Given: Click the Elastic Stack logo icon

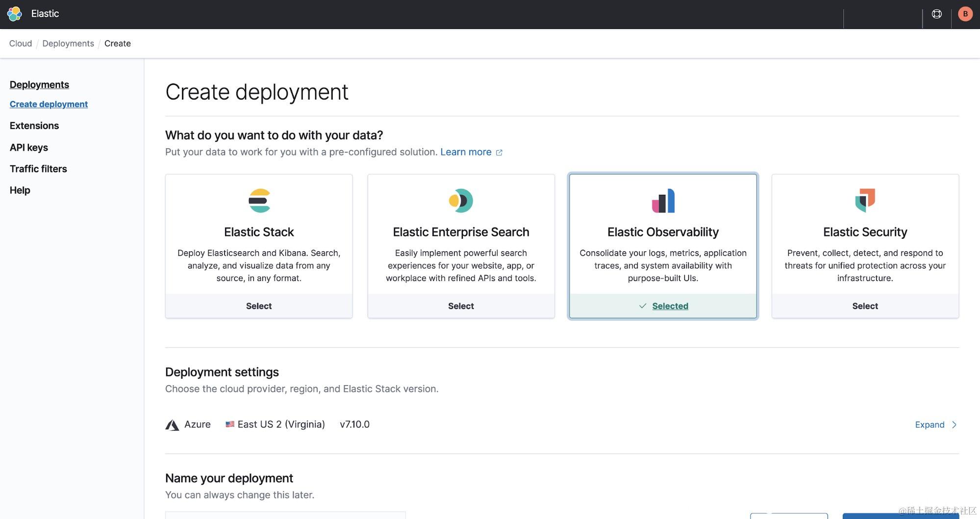Looking at the screenshot, I should (259, 201).
